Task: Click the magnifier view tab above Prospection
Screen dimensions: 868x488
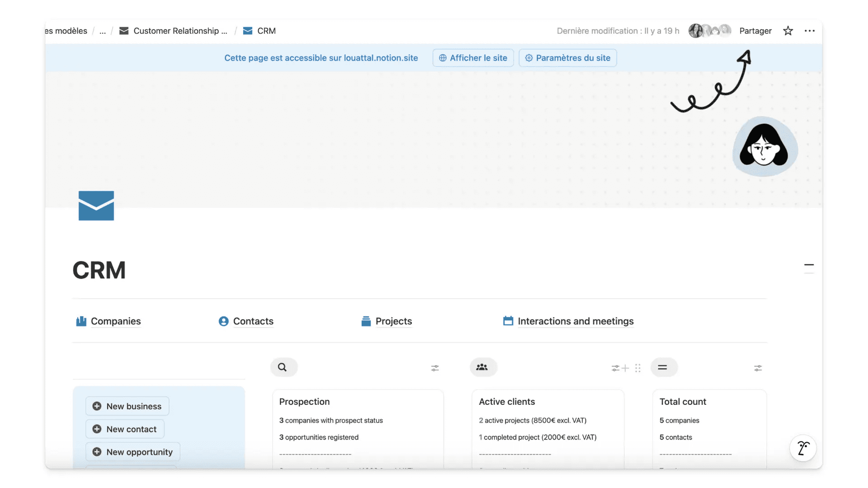Action: pyautogui.click(x=283, y=367)
